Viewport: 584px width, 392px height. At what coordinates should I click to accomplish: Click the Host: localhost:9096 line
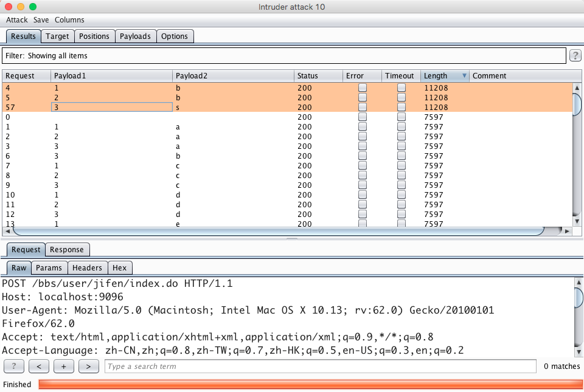tap(63, 297)
